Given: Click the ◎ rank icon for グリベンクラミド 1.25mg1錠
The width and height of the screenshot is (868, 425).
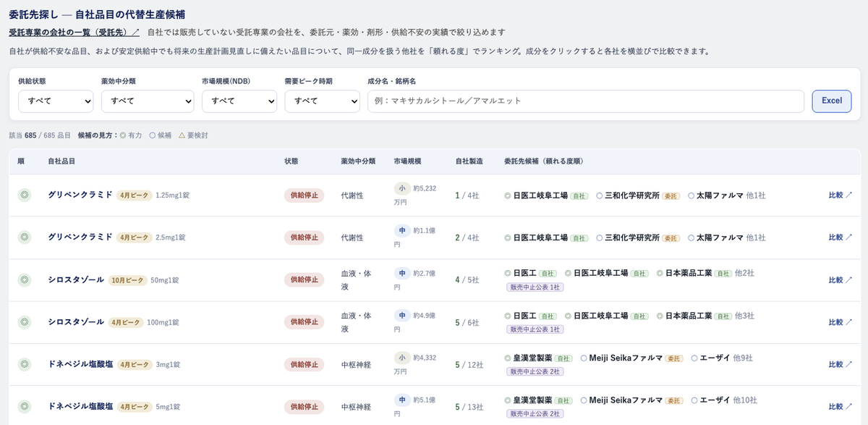Looking at the screenshot, I should point(24,195).
